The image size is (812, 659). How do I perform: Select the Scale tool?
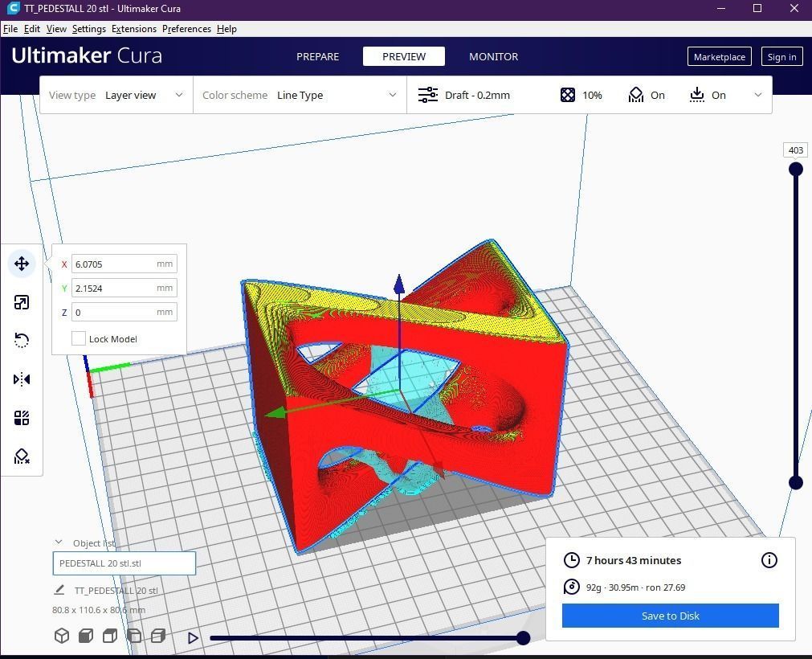tap(22, 302)
